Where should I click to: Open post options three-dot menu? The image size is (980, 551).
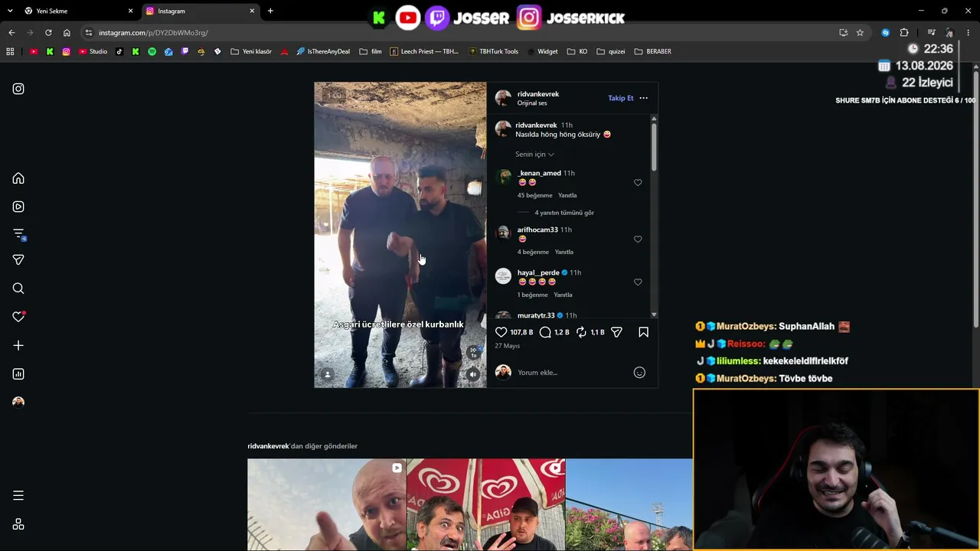click(x=643, y=98)
